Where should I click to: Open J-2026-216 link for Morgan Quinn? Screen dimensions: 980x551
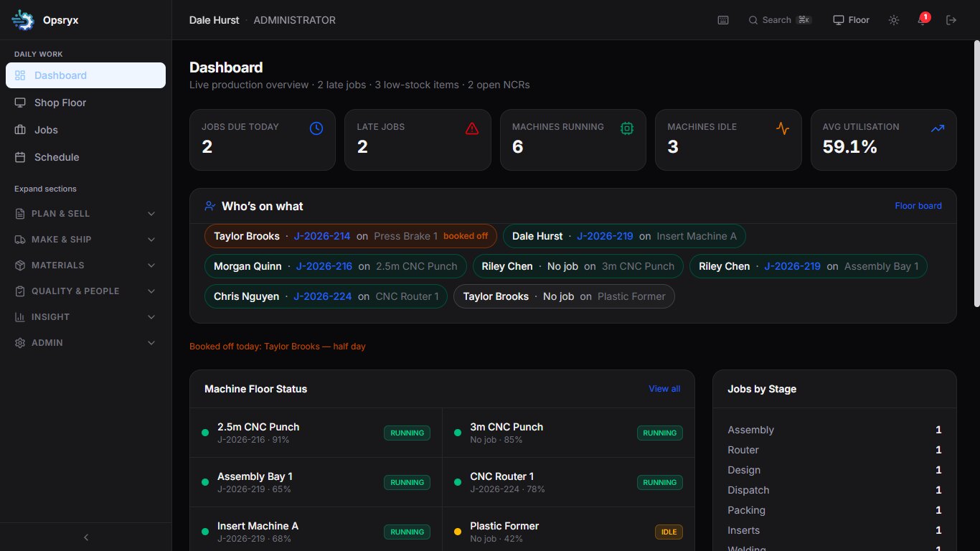[324, 266]
